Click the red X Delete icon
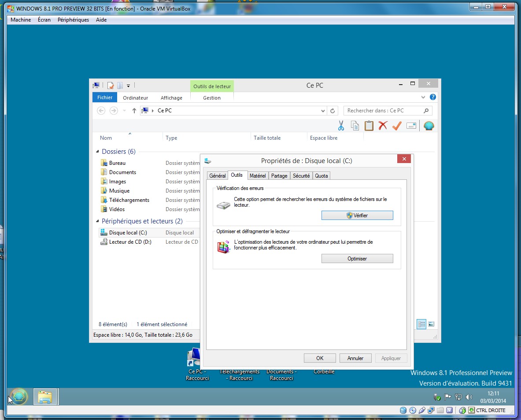This screenshot has height=420, width=521. (x=383, y=126)
